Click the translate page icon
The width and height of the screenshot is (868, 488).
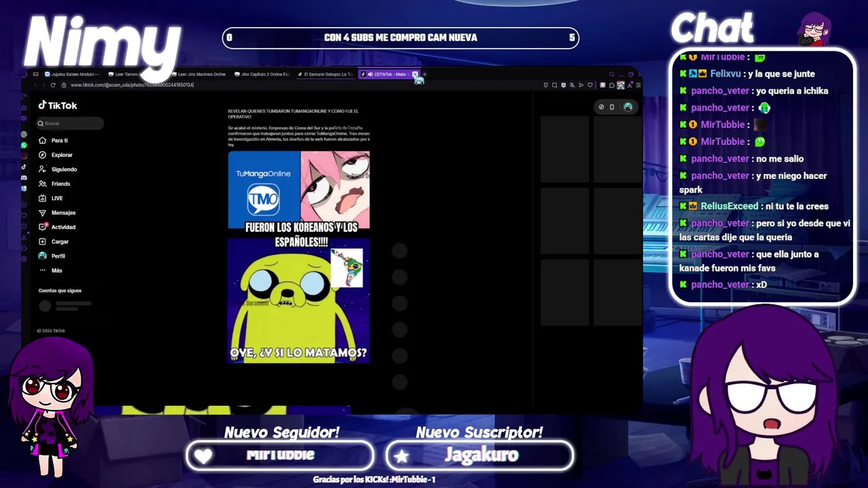pos(572,85)
